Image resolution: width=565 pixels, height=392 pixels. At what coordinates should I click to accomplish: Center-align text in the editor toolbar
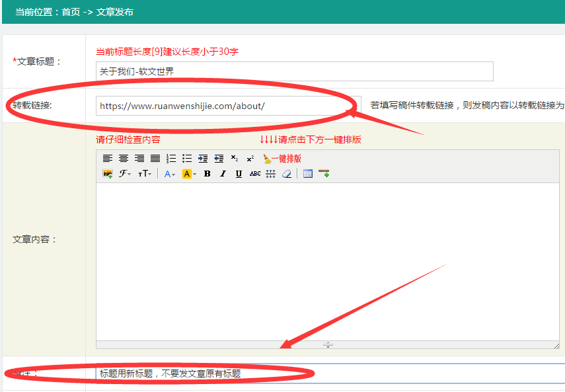point(124,159)
